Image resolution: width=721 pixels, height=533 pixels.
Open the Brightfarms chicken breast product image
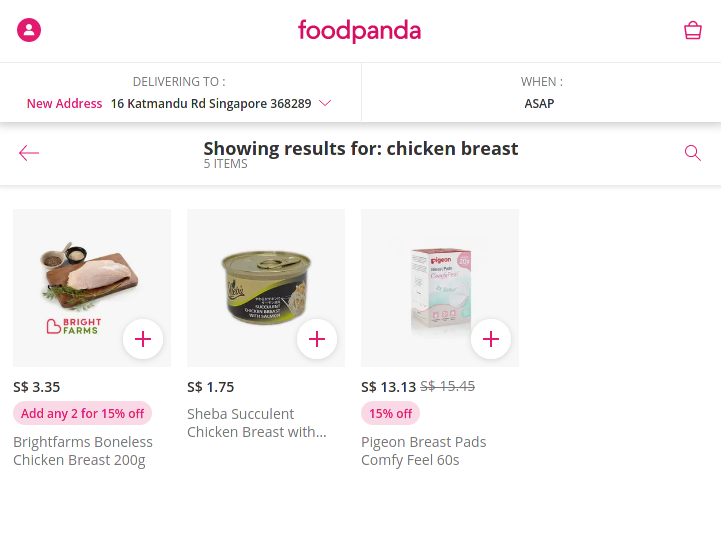click(92, 288)
